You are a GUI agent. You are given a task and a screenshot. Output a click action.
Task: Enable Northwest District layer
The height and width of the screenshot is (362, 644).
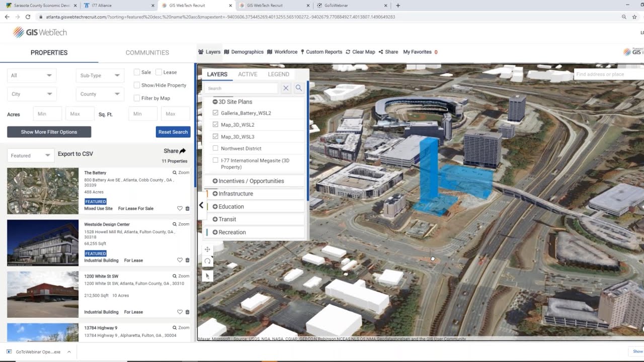[x=215, y=148]
